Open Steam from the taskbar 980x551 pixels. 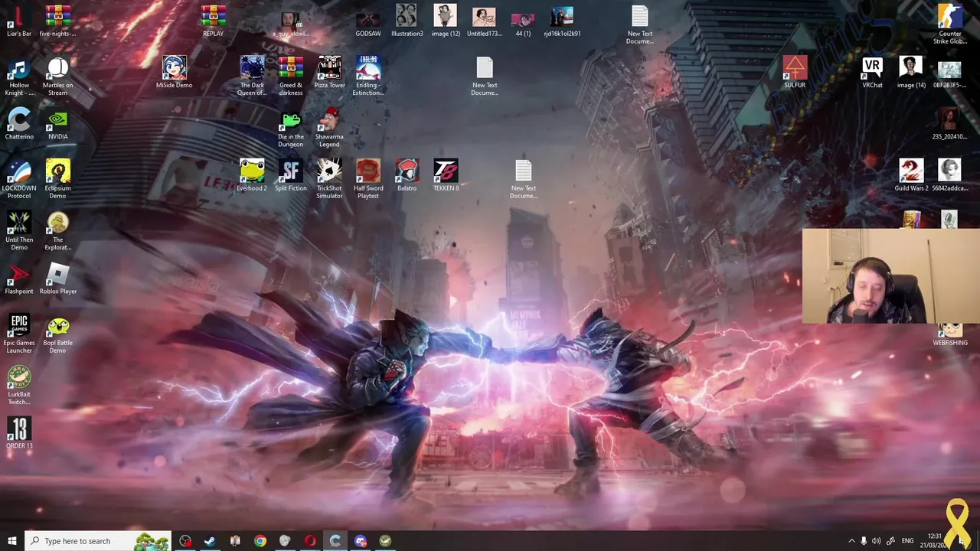point(210,541)
